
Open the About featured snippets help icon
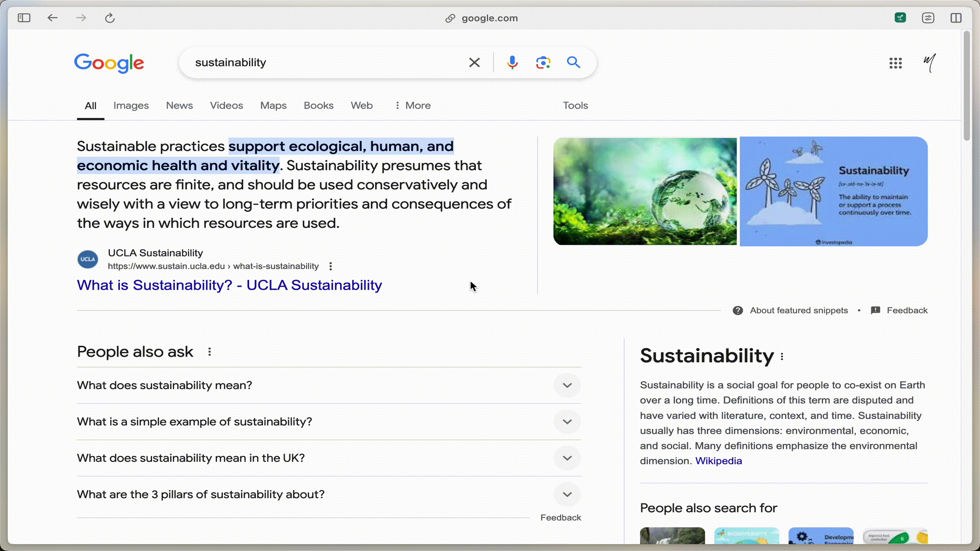738,310
